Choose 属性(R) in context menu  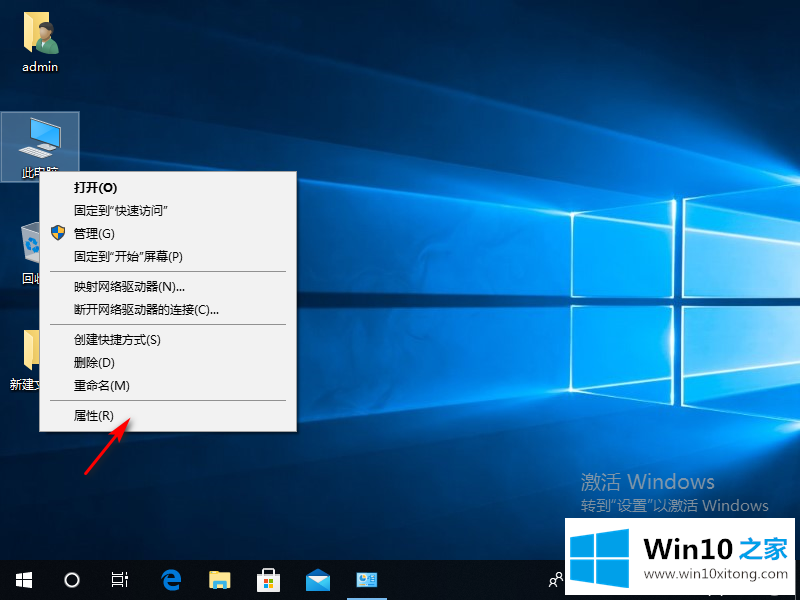(x=168, y=416)
